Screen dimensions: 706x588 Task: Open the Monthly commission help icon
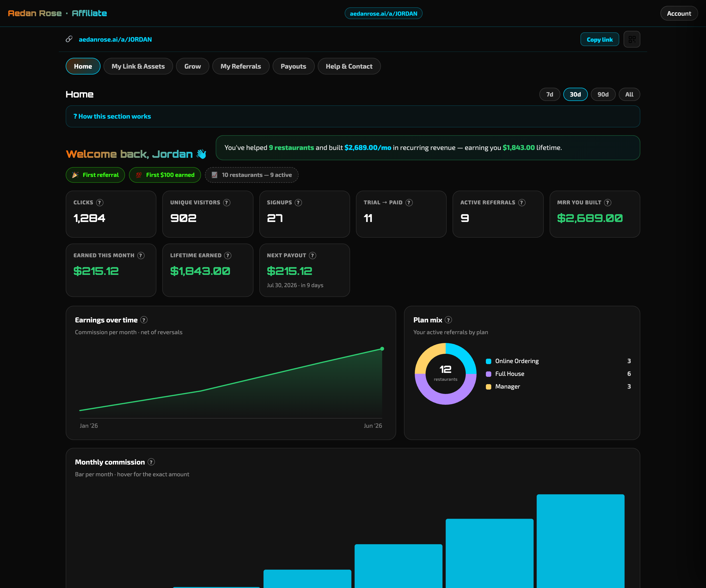click(151, 462)
